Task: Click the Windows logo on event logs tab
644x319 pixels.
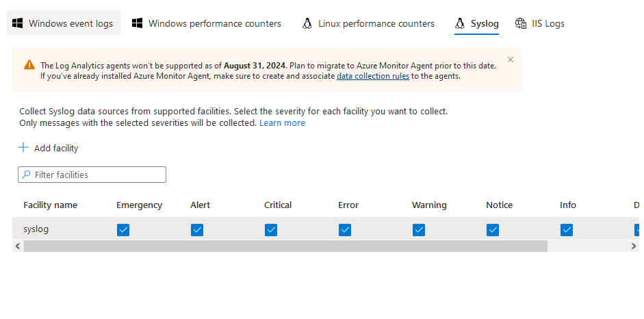Action: pos(17,23)
